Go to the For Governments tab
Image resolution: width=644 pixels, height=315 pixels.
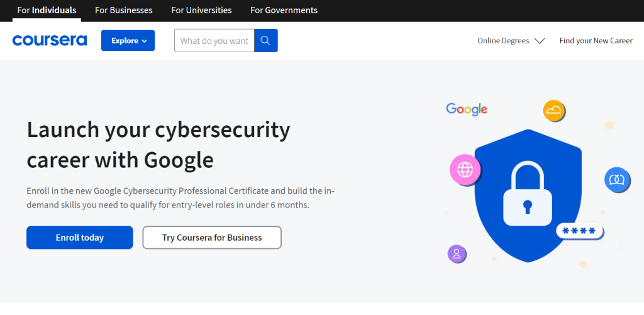[284, 10]
